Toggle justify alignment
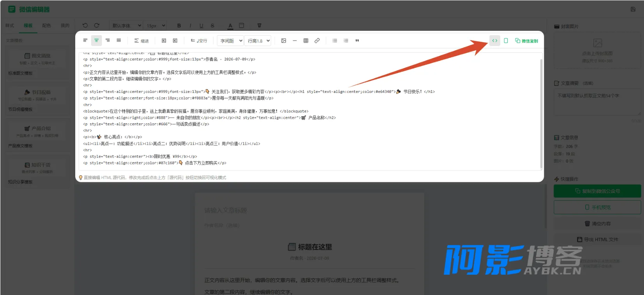Image resolution: width=644 pixels, height=295 pixels. pyautogui.click(x=119, y=40)
